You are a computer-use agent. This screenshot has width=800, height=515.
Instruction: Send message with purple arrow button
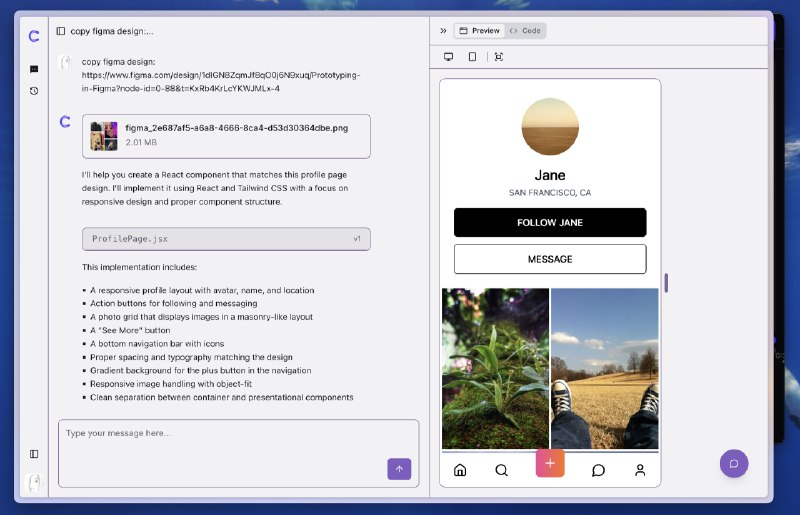399,469
